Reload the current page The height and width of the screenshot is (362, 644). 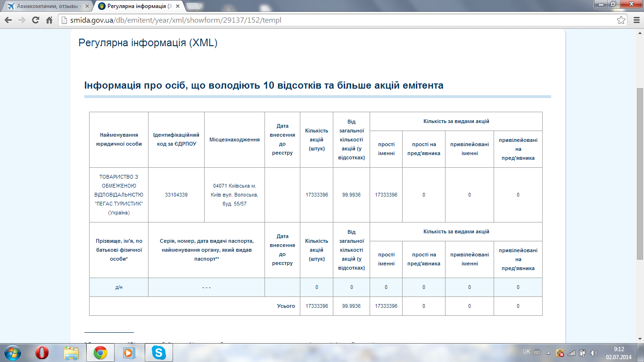click(x=35, y=20)
